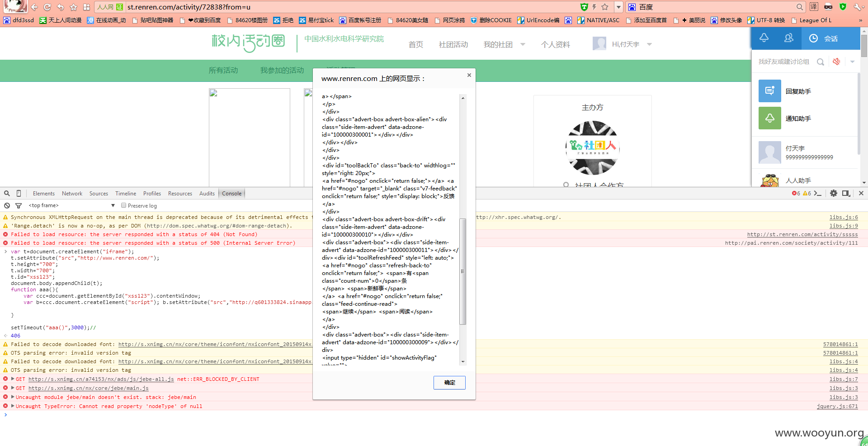Open DevTools settings gear
868x446 pixels.
coord(833,193)
